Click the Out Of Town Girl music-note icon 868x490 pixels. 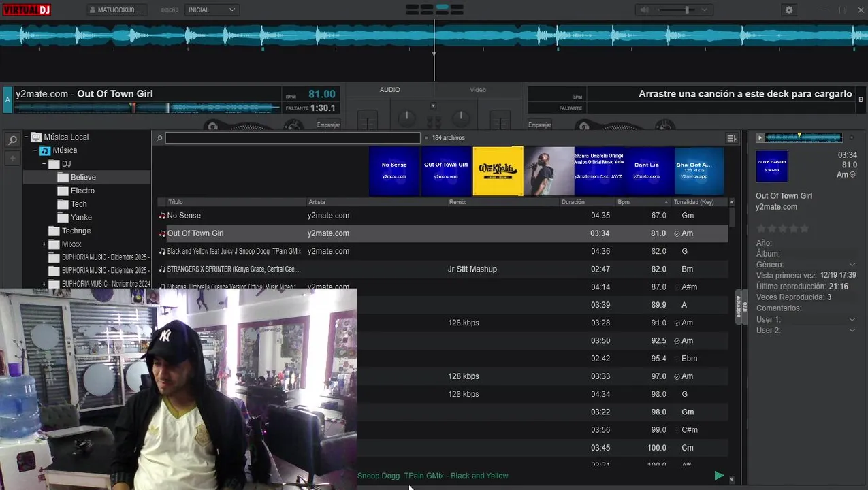(162, 233)
